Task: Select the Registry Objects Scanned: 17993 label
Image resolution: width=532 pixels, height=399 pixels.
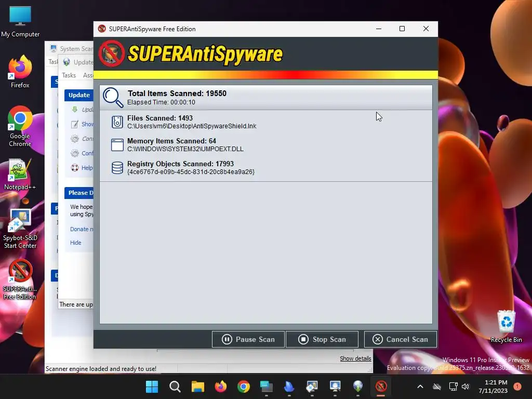Action: click(x=180, y=164)
